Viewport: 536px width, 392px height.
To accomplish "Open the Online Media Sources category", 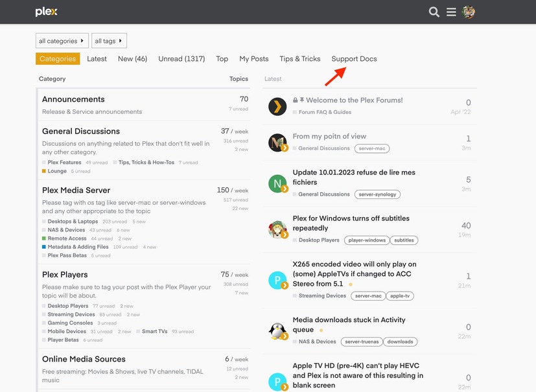I will [84, 359].
